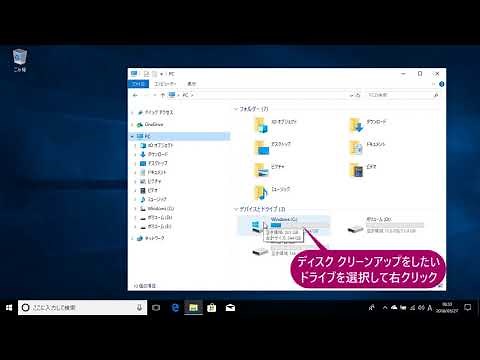Select ダウンロード in navigation pane

tap(154, 154)
